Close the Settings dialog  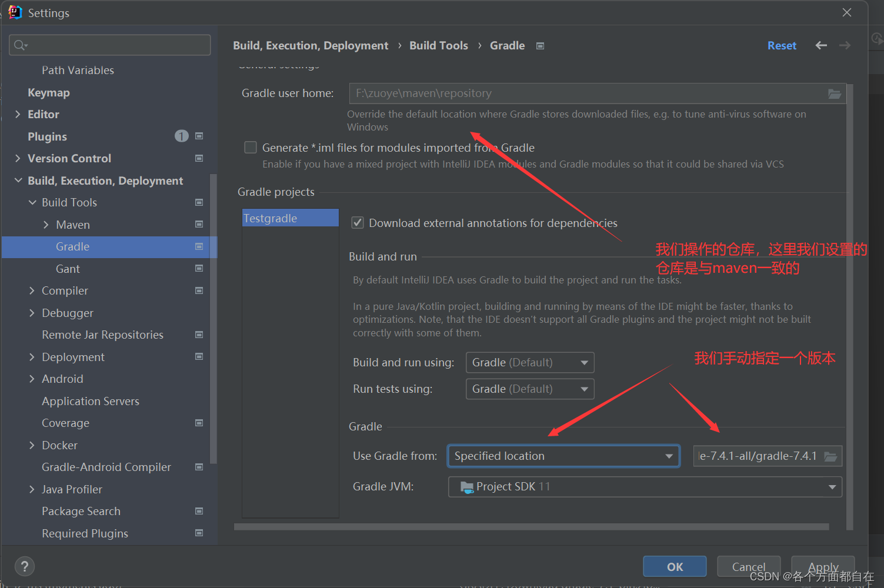(847, 12)
